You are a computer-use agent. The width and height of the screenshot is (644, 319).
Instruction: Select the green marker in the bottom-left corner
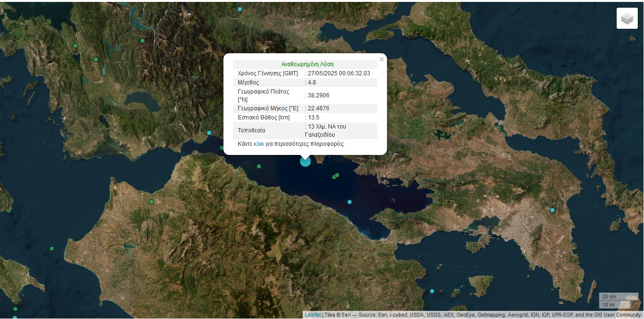15,309
